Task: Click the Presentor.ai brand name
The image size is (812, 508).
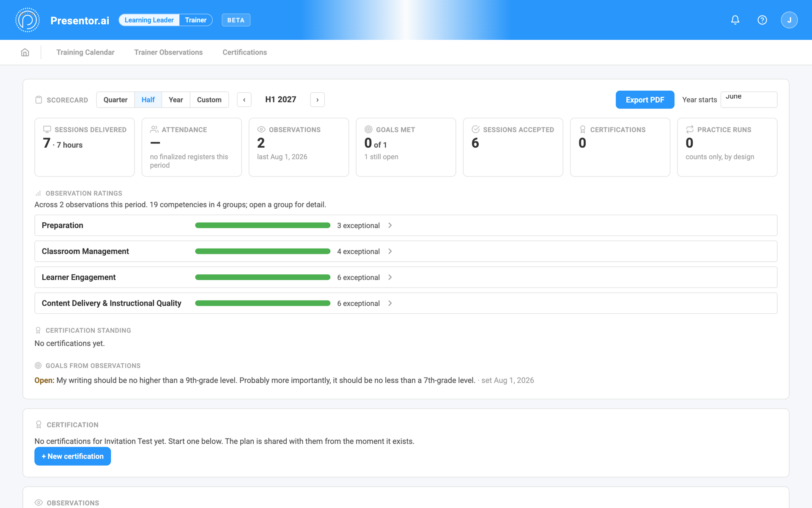Action: pyautogui.click(x=80, y=20)
